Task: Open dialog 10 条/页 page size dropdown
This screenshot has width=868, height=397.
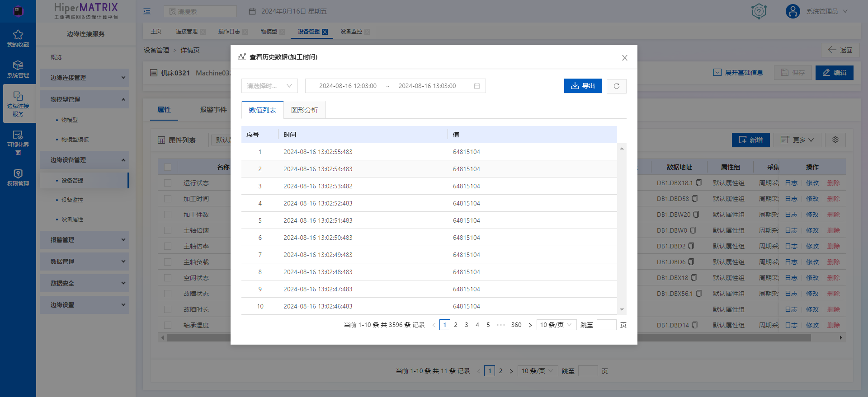Action: (557, 325)
